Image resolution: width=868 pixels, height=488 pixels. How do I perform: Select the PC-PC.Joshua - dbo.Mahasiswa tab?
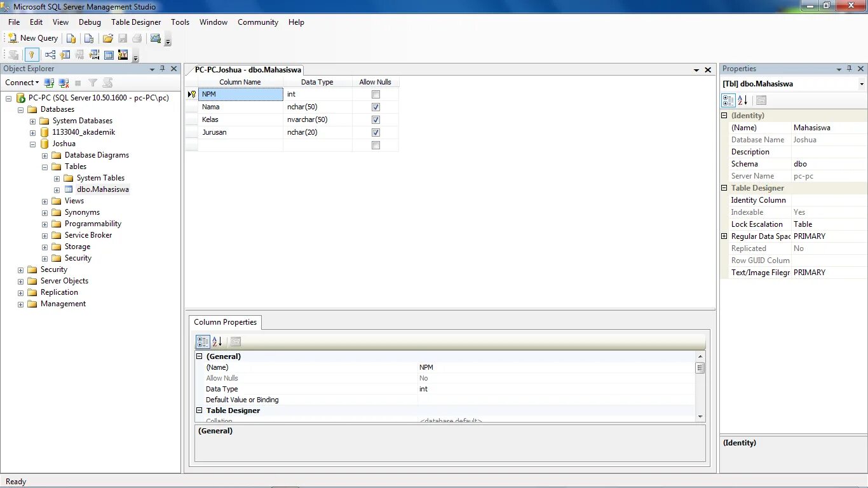coord(248,70)
